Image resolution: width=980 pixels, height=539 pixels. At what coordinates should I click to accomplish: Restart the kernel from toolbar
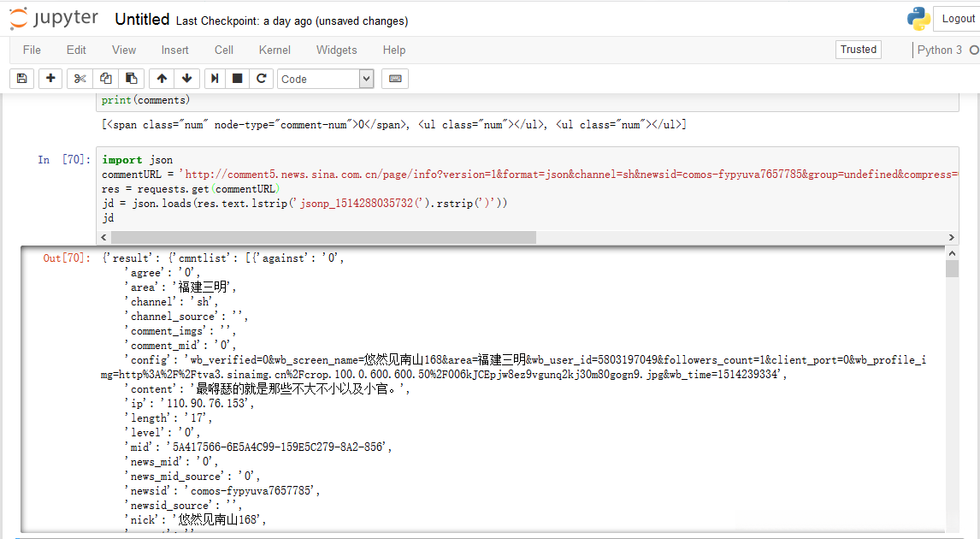[261, 79]
